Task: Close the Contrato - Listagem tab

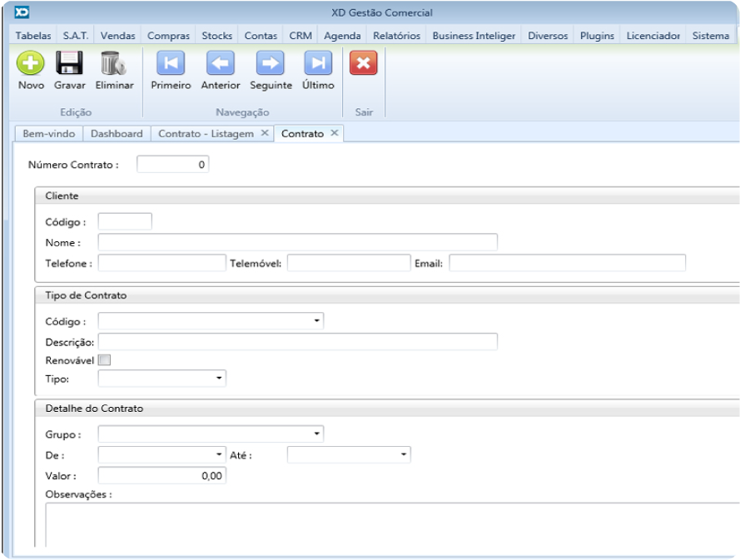Action: point(265,133)
